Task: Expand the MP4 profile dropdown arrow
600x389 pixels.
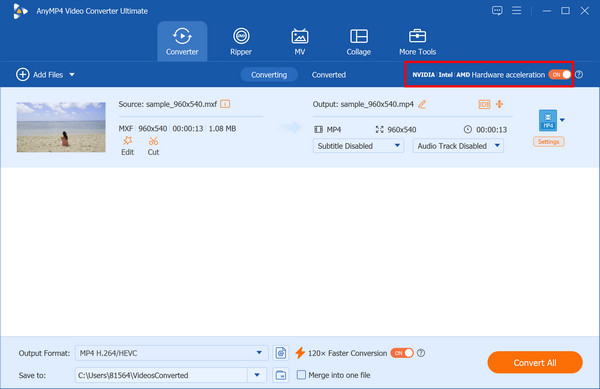Action: point(562,120)
